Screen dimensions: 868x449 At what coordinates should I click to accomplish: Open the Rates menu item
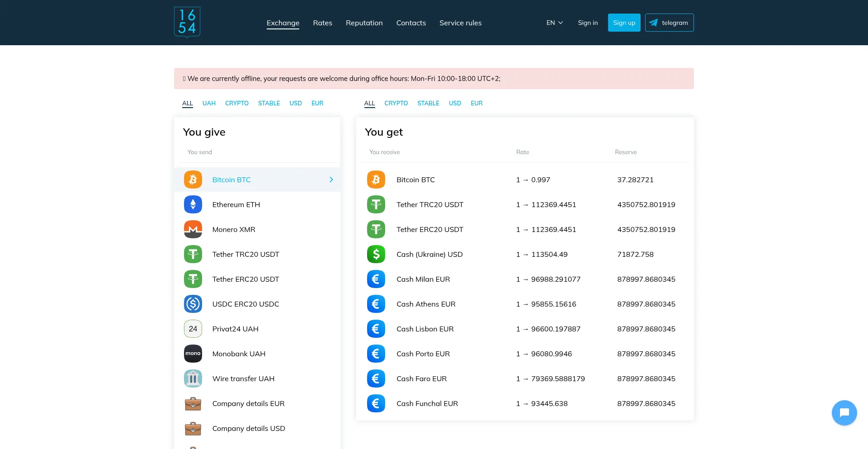point(322,23)
